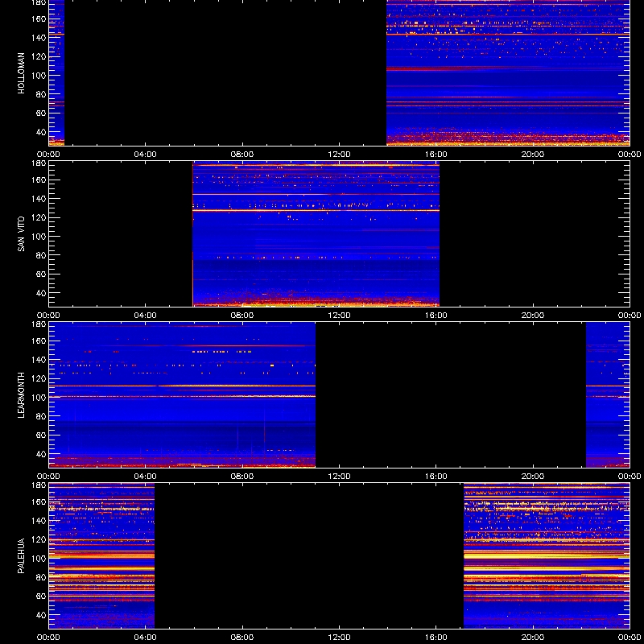
Task: Click 04:00 time label under Learmonth plot
Action: pos(146,477)
